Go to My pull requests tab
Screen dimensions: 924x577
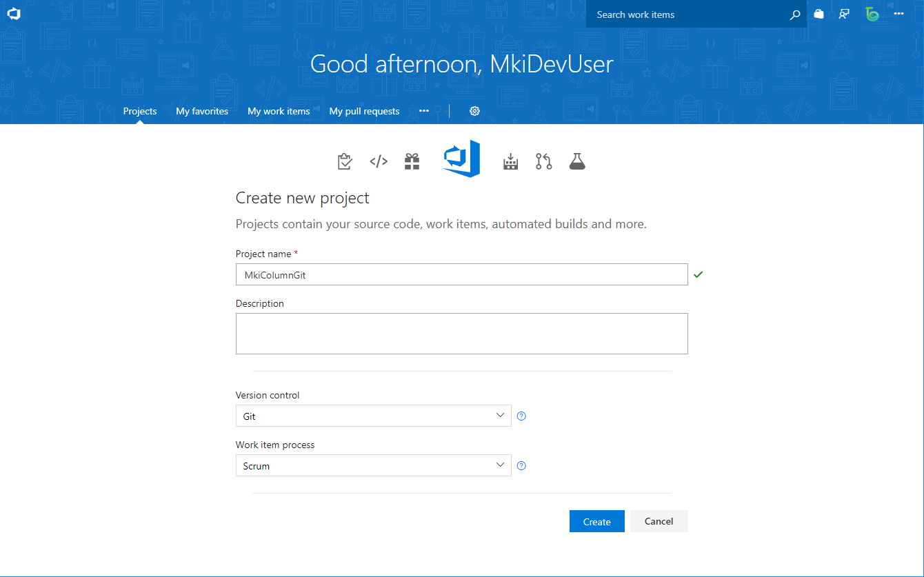tap(364, 111)
